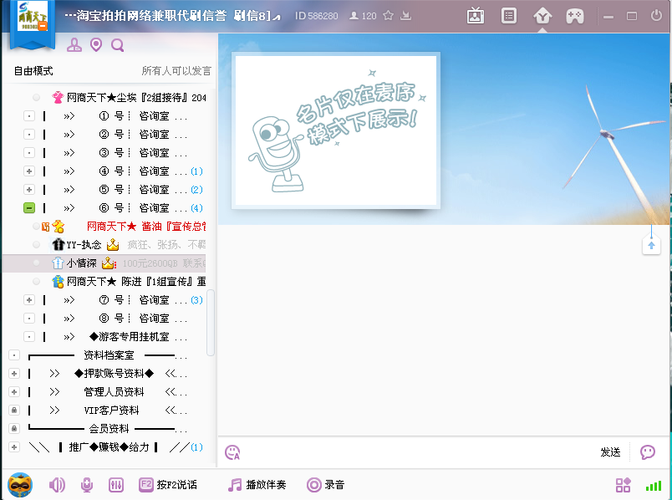Expand 管理人员资料 channel

(14, 392)
